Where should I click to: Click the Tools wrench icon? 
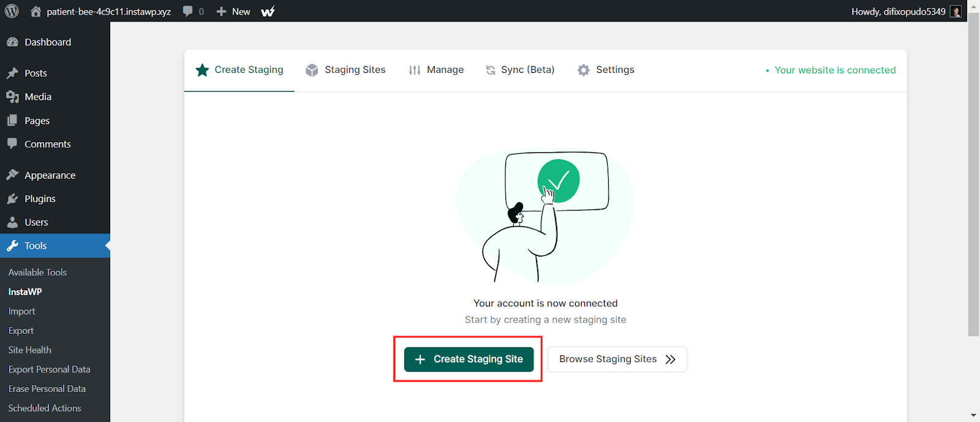[12, 246]
